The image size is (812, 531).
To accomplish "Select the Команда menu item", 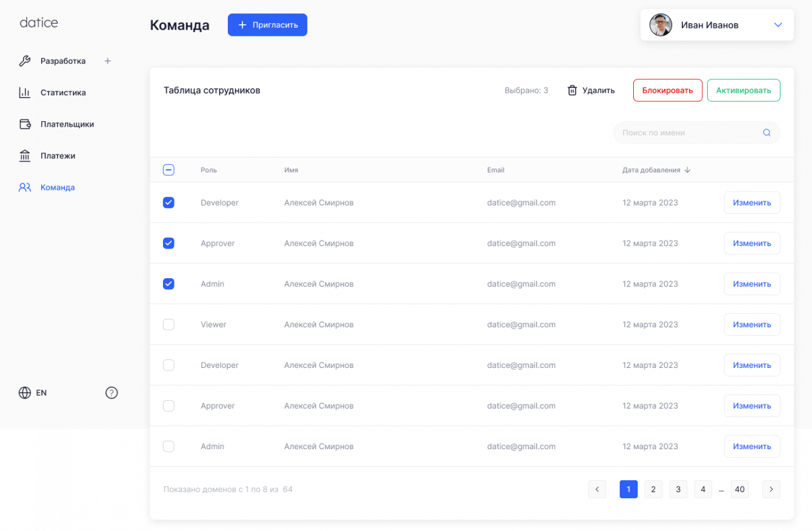I will pyautogui.click(x=58, y=187).
